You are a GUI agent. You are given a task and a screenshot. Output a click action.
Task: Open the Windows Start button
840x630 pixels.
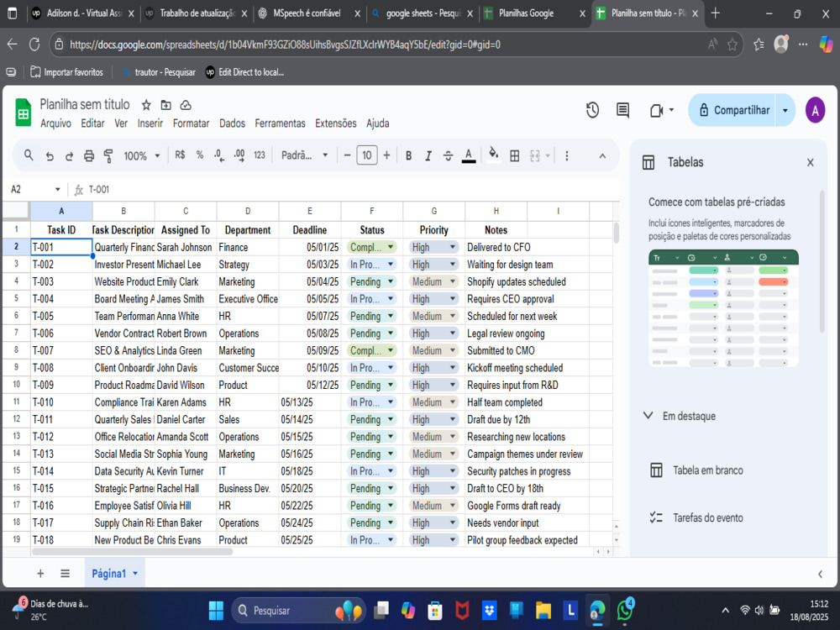[216, 610]
